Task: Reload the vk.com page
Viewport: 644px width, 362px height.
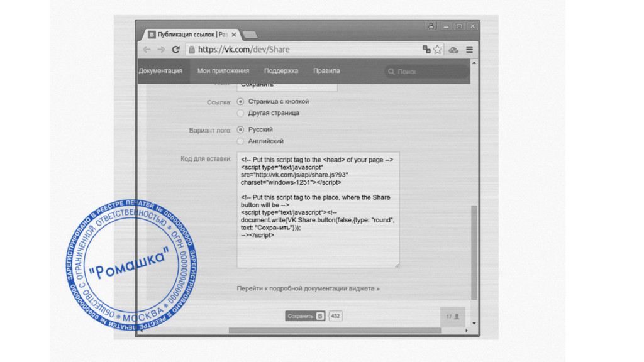Action: click(x=176, y=50)
